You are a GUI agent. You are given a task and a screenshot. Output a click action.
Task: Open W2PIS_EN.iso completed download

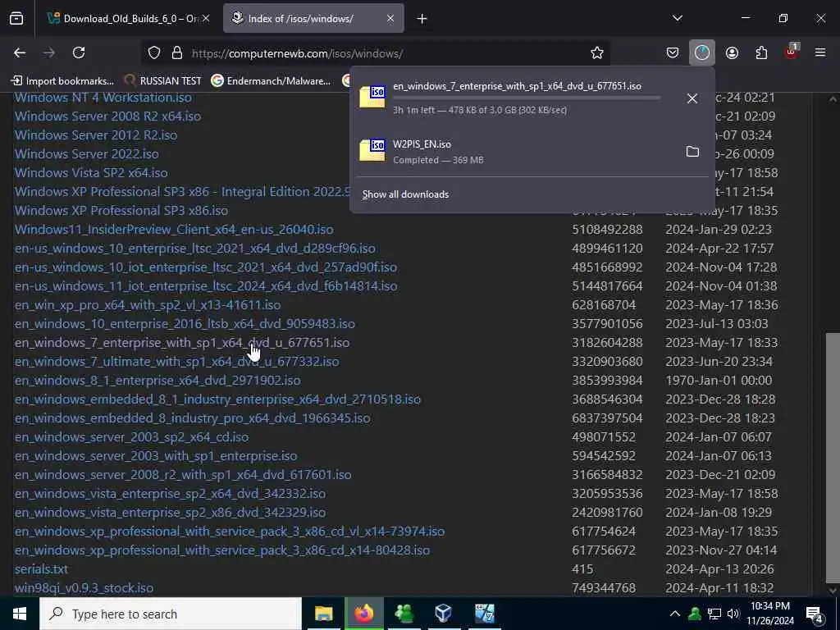(x=514, y=151)
